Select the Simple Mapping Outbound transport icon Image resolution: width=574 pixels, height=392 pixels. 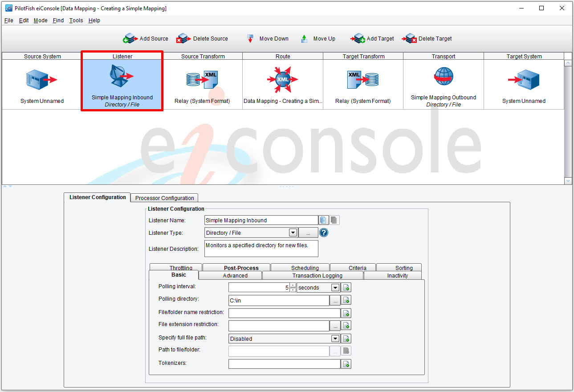tap(444, 77)
